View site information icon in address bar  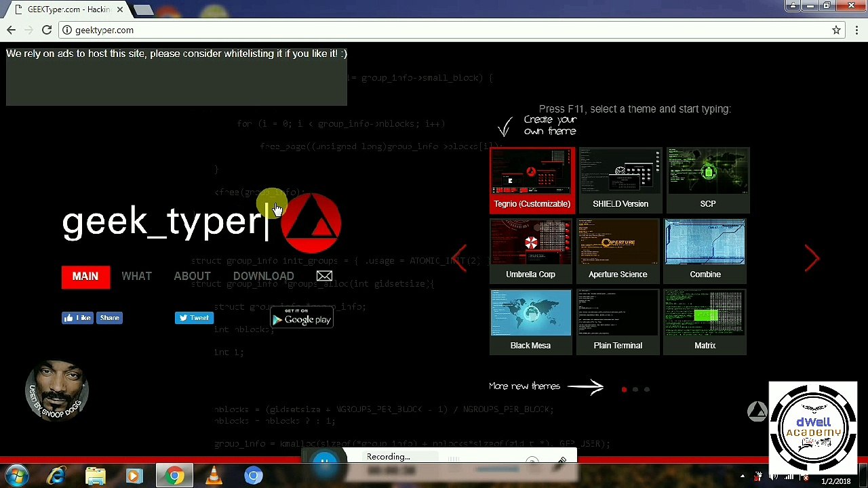point(66,30)
